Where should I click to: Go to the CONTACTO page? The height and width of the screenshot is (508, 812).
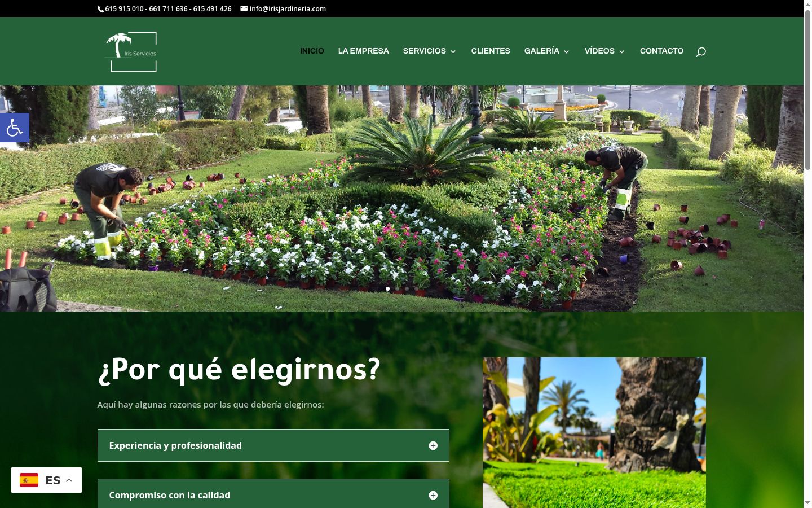[x=661, y=51]
